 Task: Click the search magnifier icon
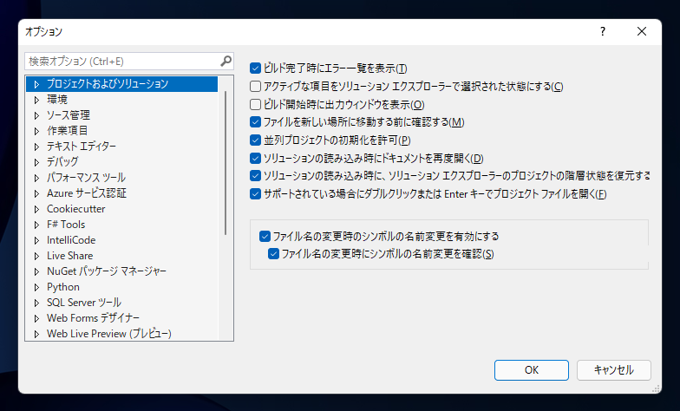pyautogui.click(x=226, y=61)
